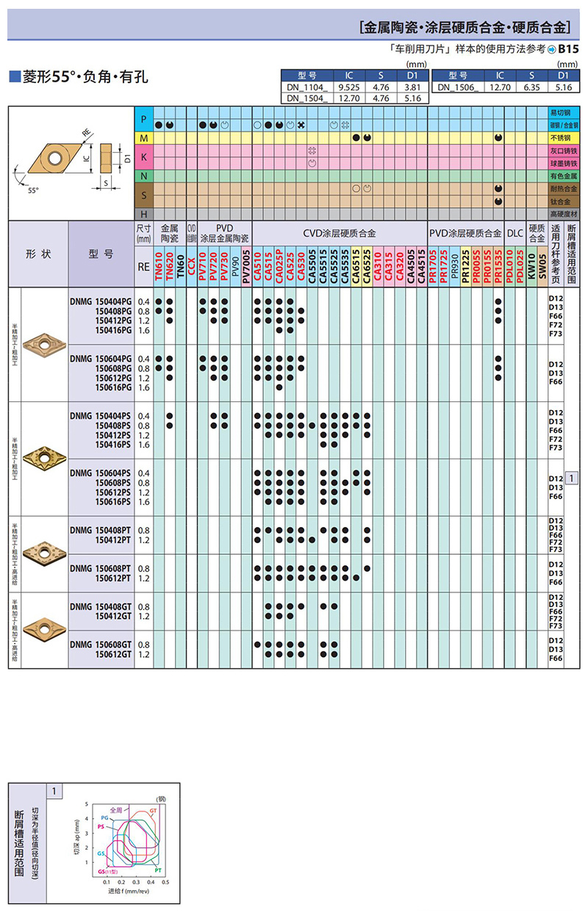Viewport: 588px width, 918px height.
Task: Select the page title 金属陶瓷·涂层硬质合金·硬质合金
Action: click(x=466, y=28)
